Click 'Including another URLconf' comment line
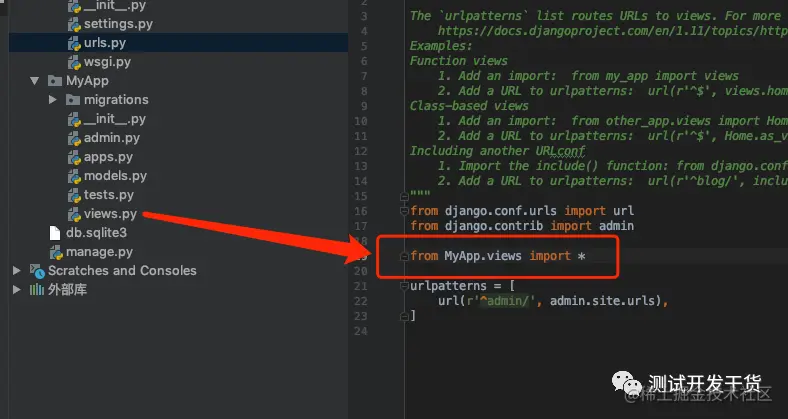Screen dimensions: 788x419 pyautogui.click(x=498, y=151)
